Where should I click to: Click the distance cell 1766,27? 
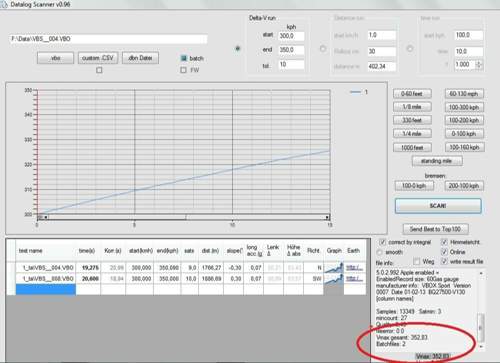pos(211,268)
